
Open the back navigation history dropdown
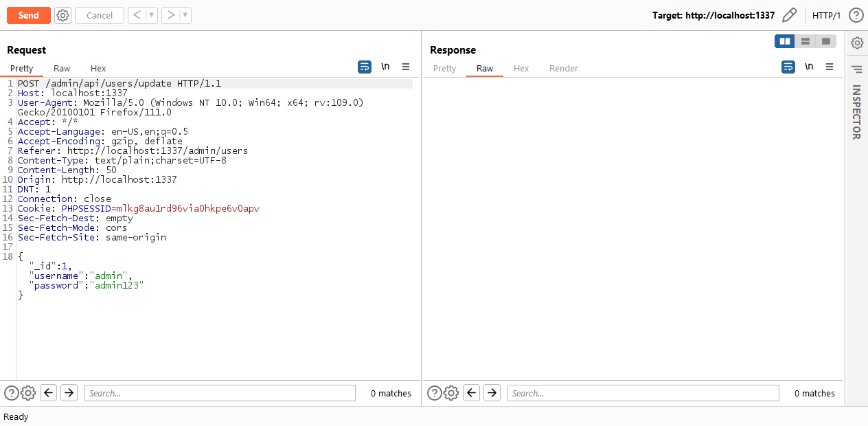pos(152,14)
